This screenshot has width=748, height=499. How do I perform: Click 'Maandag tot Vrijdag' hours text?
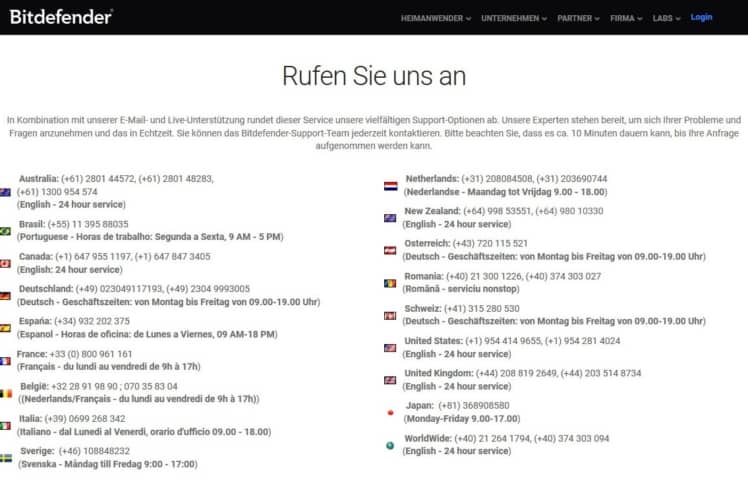pos(505,192)
